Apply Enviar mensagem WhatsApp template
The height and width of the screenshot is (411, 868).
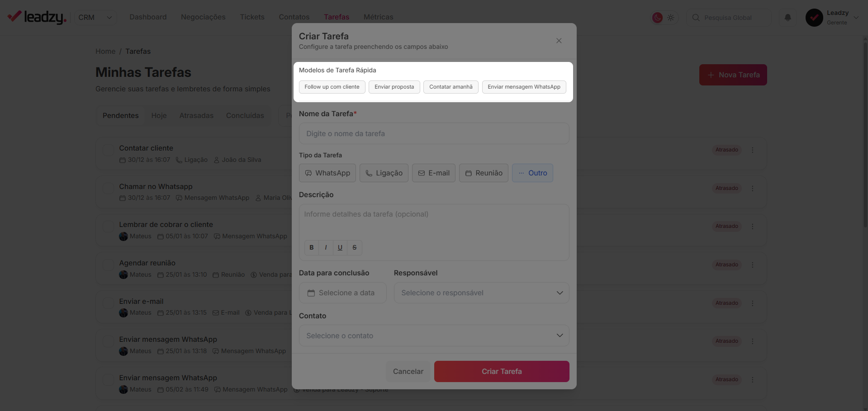524,87
